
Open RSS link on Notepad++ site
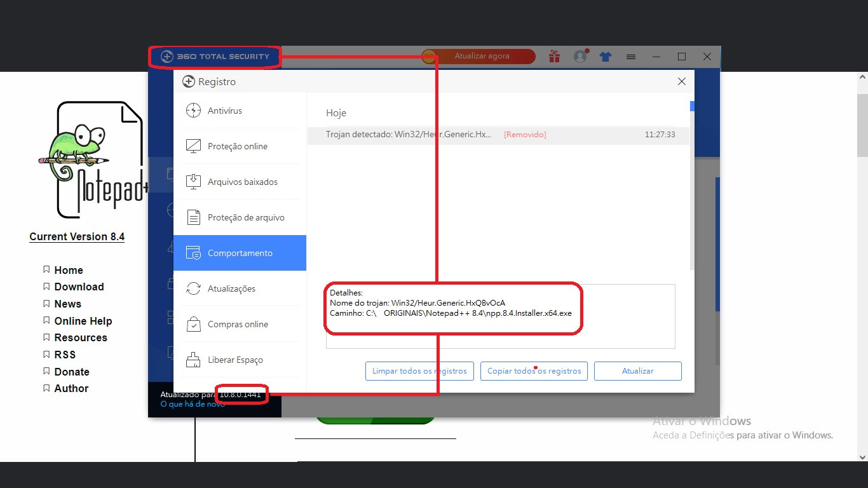(65, 355)
